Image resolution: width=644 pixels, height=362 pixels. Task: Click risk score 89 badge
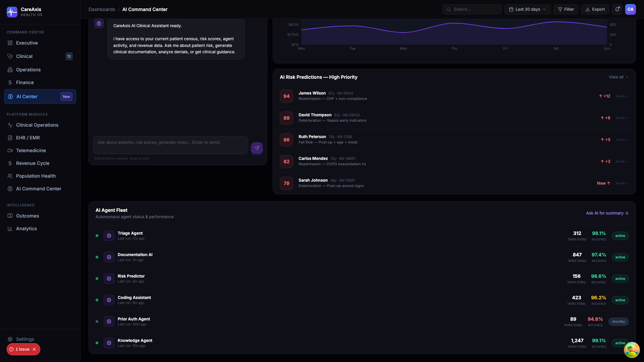point(286,118)
